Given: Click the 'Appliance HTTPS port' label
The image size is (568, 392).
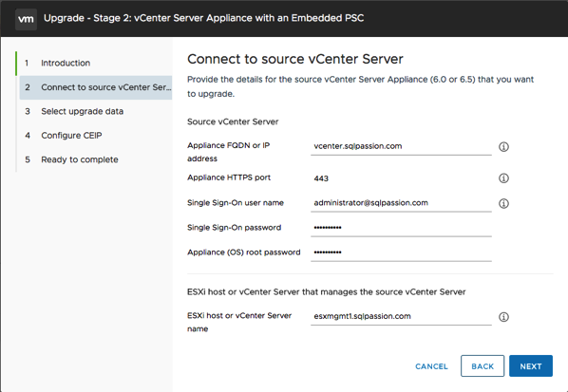Looking at the screenshot, I should coord(229,177).
